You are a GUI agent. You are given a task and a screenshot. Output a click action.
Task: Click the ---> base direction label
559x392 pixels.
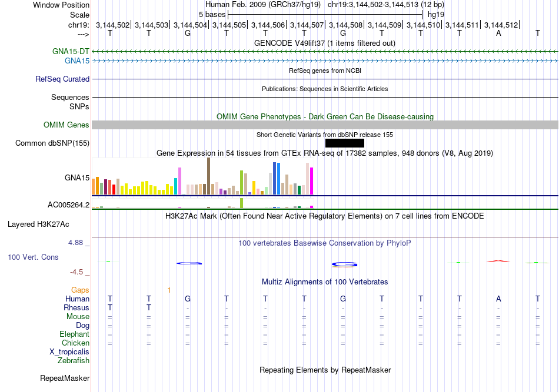pyautogui.click(x=84, y=34)
